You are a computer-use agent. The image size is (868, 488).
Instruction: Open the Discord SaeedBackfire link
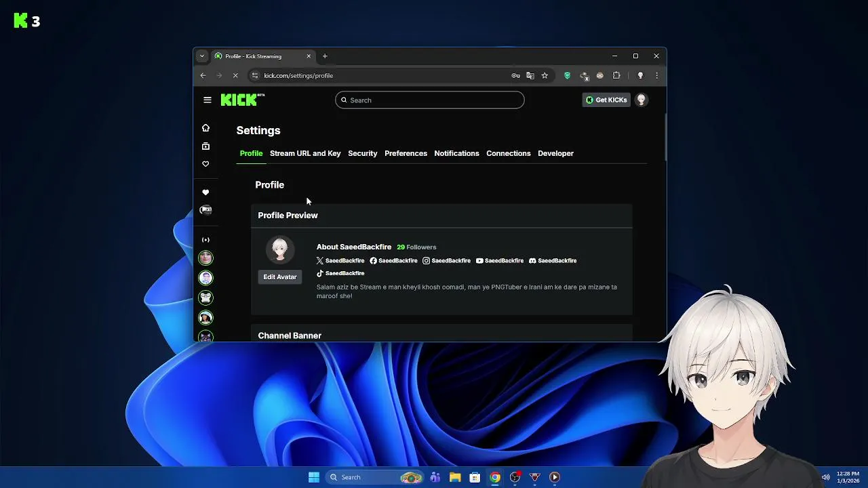pyautogui.click(x=553, y=260)
